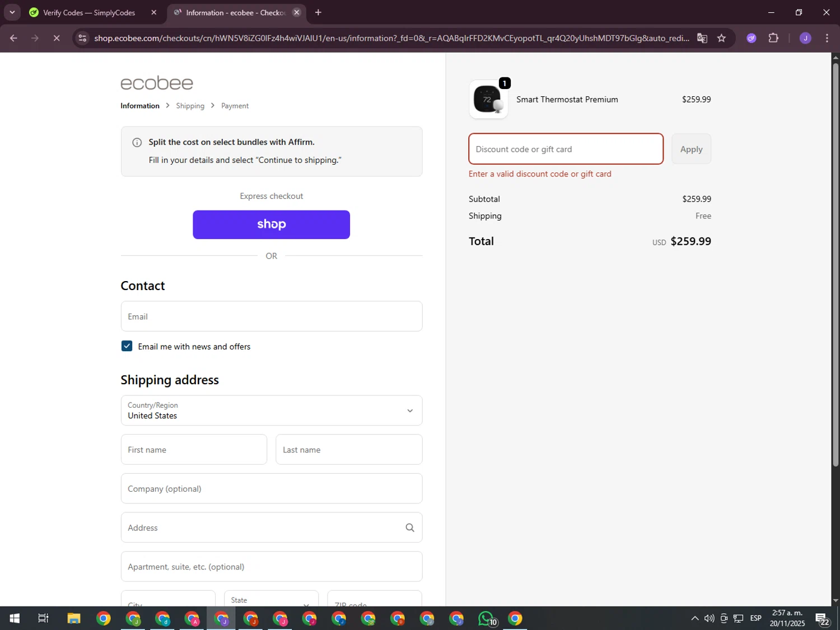The width and height of the screenshot is (840, 630).
Task: Show hidden system tray icons
Action: pos(694,618)
